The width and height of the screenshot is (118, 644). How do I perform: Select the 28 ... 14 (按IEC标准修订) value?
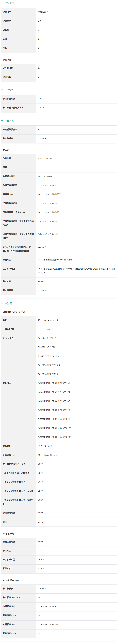coord(49,212)
